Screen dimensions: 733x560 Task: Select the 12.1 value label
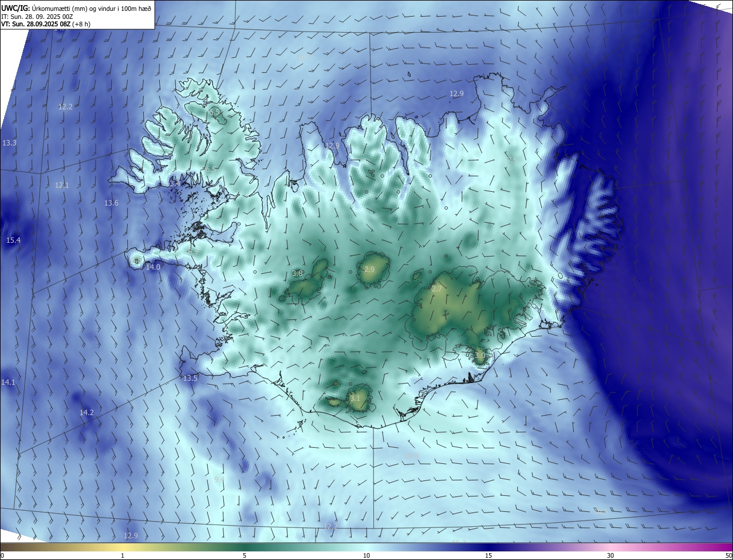point(62,185)
